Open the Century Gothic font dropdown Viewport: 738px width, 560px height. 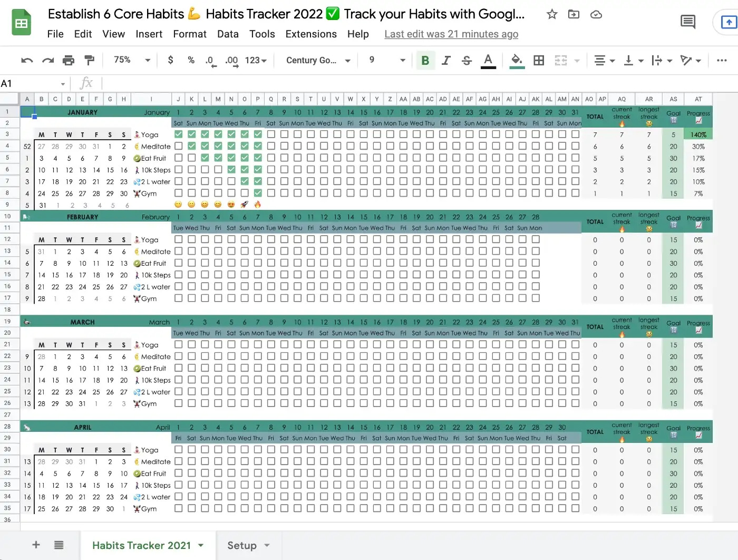click(x=318, y=60)
